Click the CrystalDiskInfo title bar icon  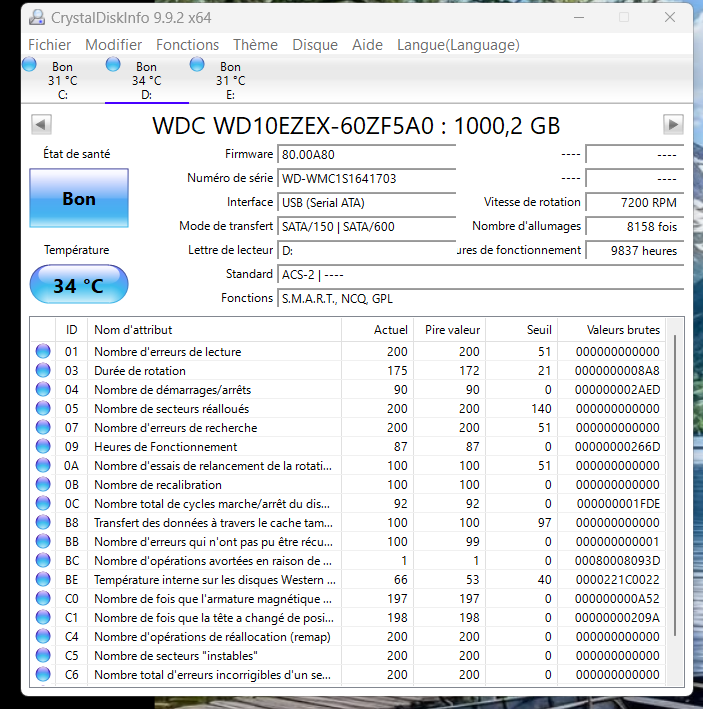coord(37,18)
